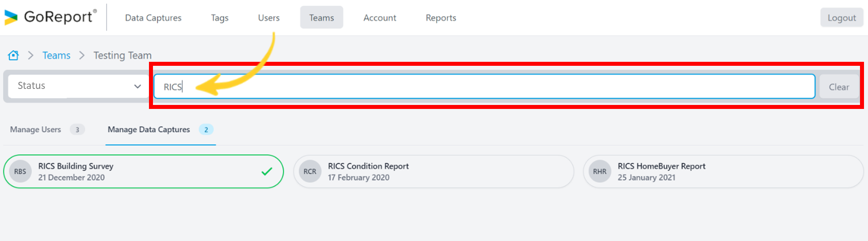The width and height of the screenshot is (868, 241).
Task: Click the Manage Users count badge 3
Action: (x=77, y=129)
